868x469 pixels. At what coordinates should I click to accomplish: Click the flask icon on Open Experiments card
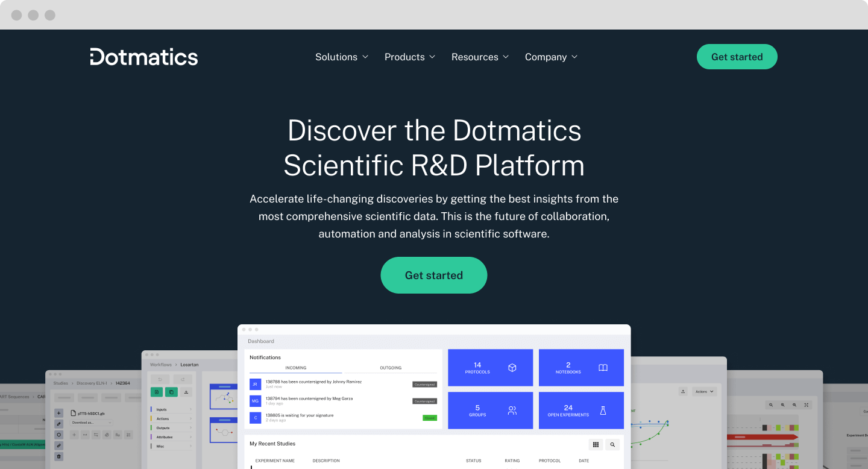click(x=603, y=411)
